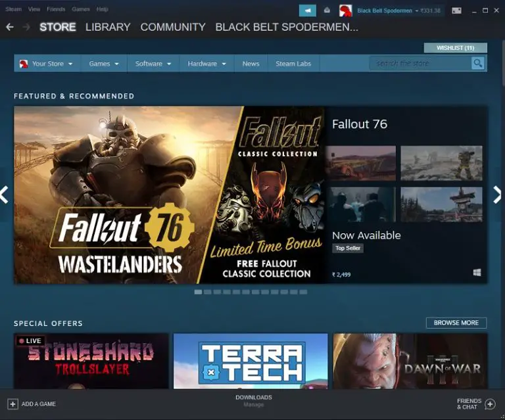Expand the Your Store dropdown

[47, 64]
